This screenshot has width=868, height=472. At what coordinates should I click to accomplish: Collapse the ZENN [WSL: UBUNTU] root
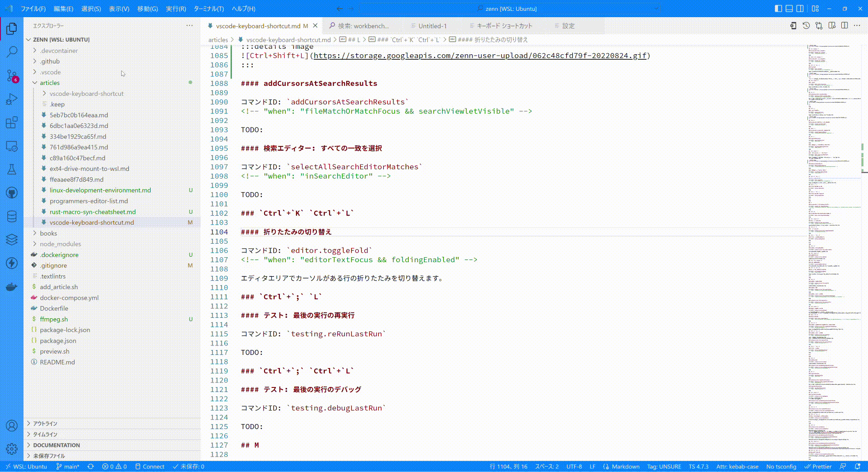[61, 40]
